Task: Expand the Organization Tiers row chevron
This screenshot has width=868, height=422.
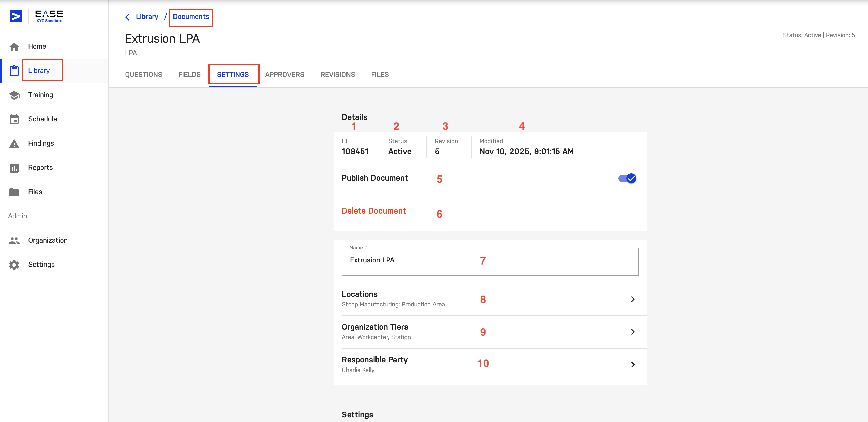Action: (633, 332)
